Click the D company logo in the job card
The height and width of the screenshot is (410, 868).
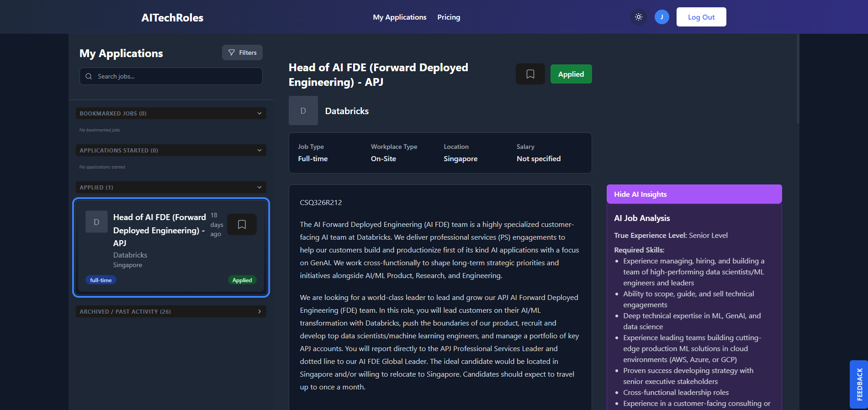[x=96, y=222]
